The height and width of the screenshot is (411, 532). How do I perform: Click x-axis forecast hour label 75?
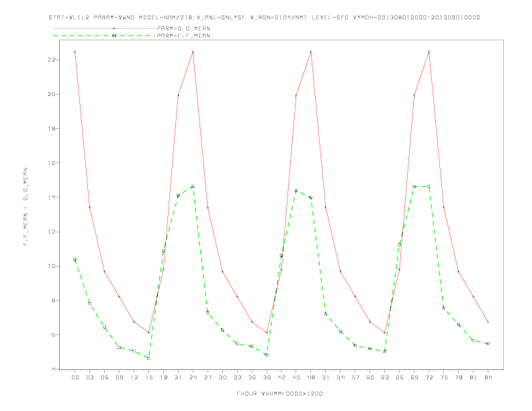tap(444, 377)
